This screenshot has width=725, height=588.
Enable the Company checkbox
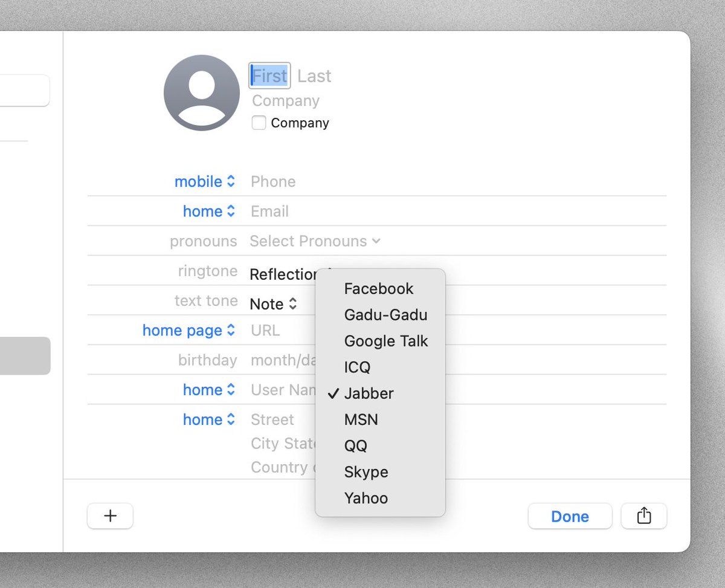[x=259, y=123]
